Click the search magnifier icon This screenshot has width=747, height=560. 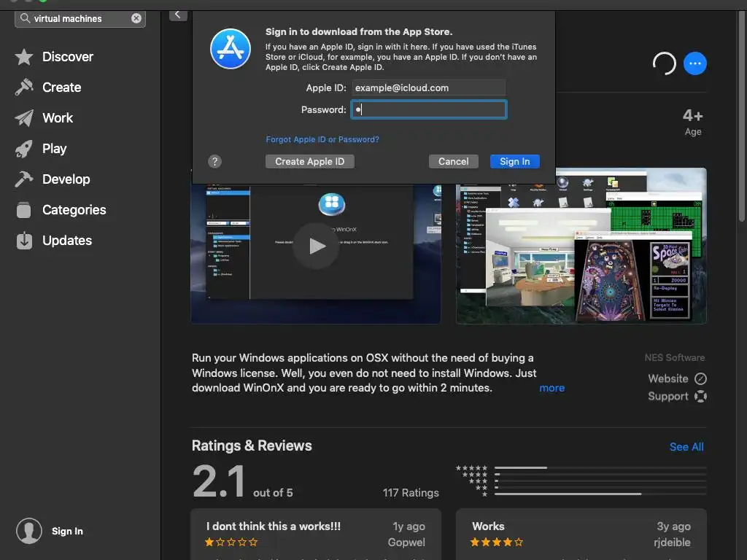pyautogui.click(x=25, y=18)
